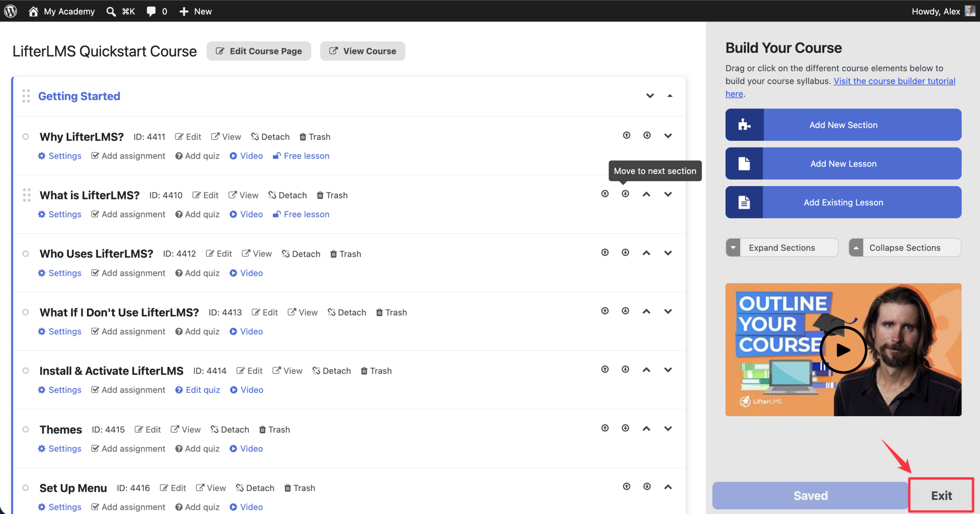Viewport: 980px width, 514px height.
Task: Toggle Free lesson on What is LifterLMS?
Action: 301,214
